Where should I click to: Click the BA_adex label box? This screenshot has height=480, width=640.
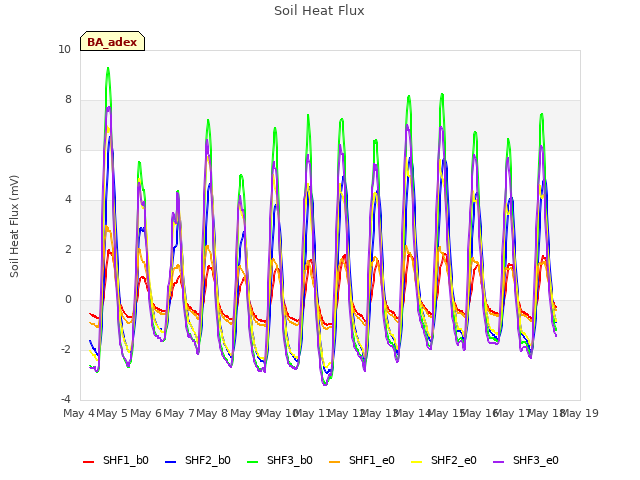(x=112, y=41)
